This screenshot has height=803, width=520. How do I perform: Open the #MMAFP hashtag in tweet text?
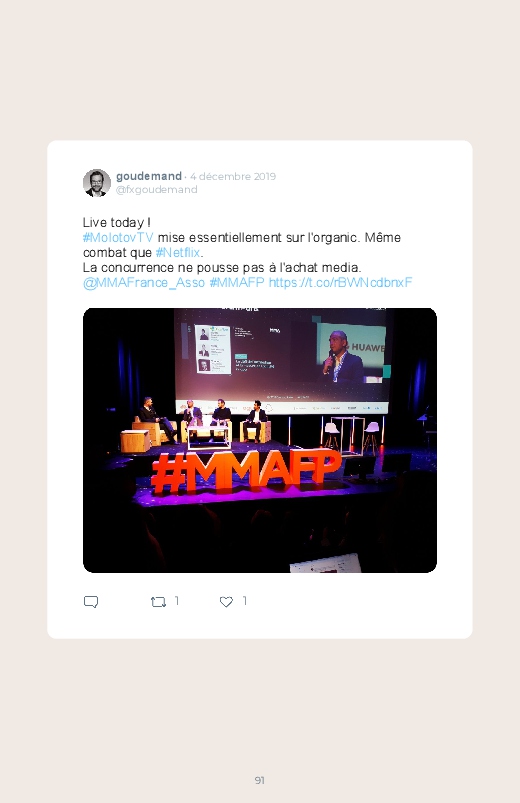tap(237, 283)
